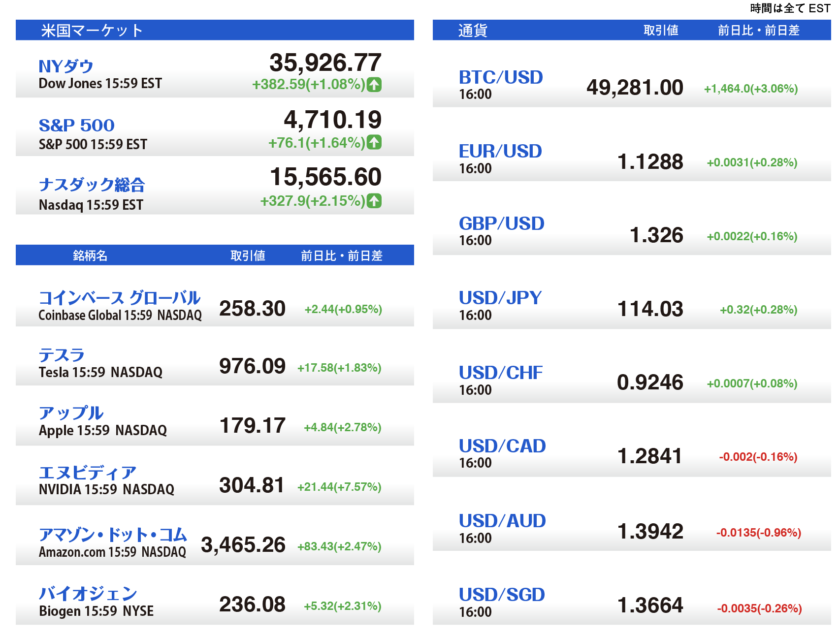Viewport: 840px width, 637px height.
Task: Open the BTC/USD currency pair
Action: pos(501,77)
